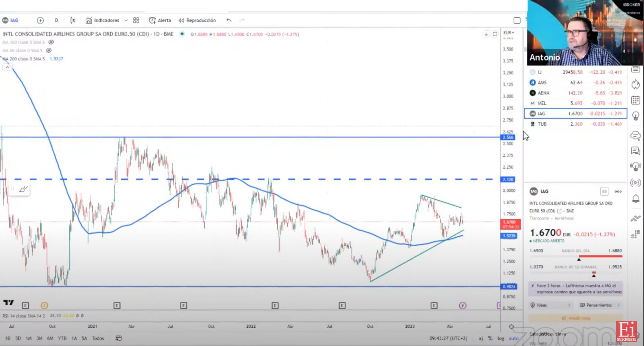Grab the floating drawing toolbar handle
Image resolution: width=644 pixels, height=346 pixels.
12,189
